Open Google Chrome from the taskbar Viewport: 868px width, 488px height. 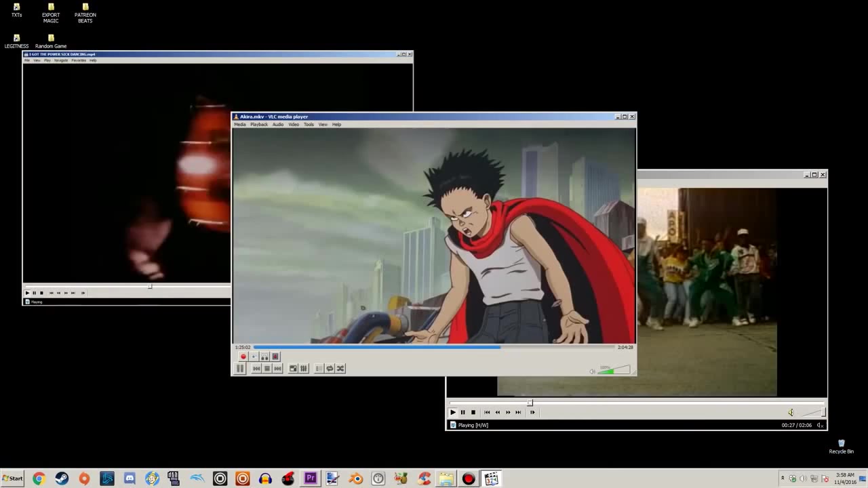pos(39,479)
